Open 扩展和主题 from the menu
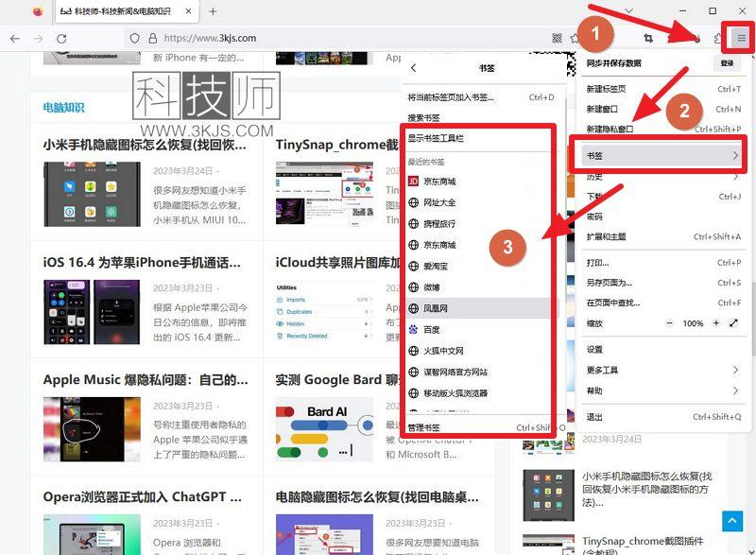 [x=663, y=236]
